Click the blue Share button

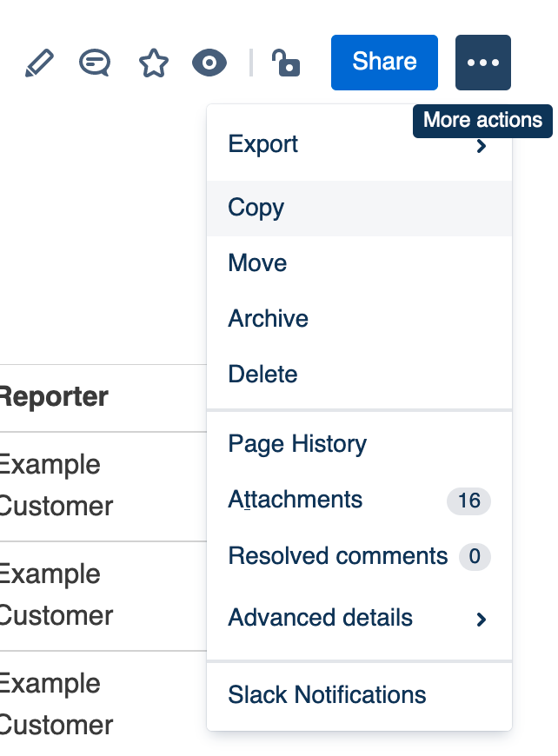[x=384, y=63]
